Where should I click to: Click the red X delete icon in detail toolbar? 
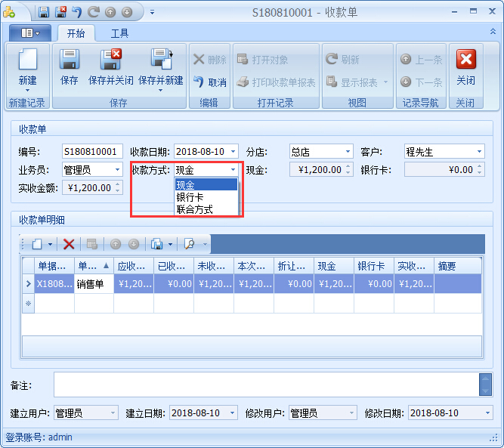[x=69, y=244]
